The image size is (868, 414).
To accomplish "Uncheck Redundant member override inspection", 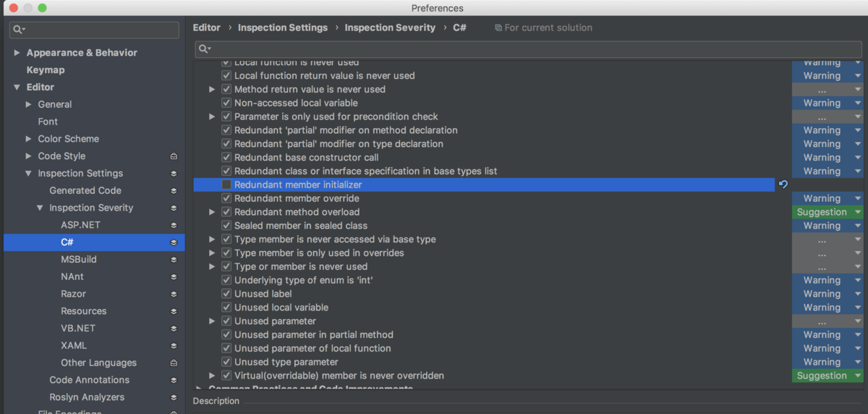I will [x=226, y=198].
